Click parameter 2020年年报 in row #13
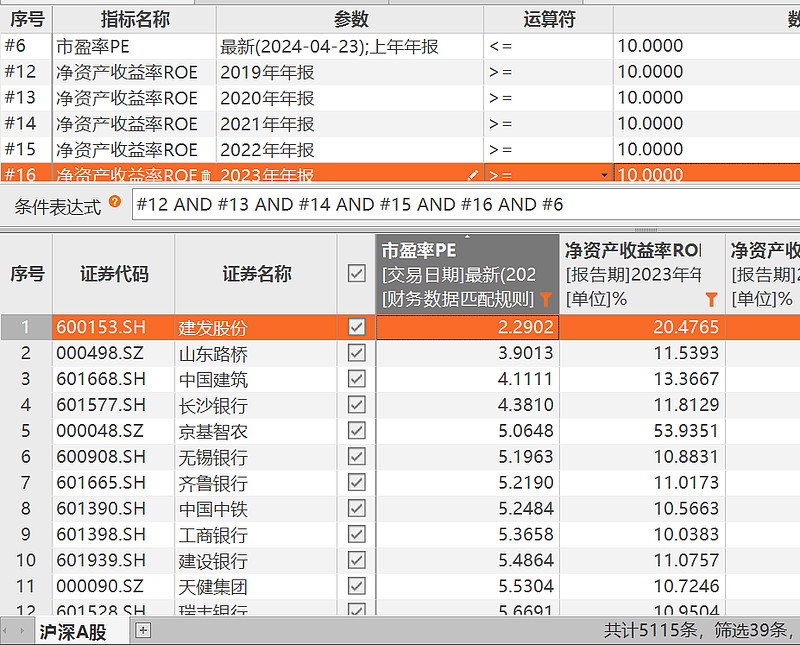The width and height of the screenshot is (800, 645). 267,98
